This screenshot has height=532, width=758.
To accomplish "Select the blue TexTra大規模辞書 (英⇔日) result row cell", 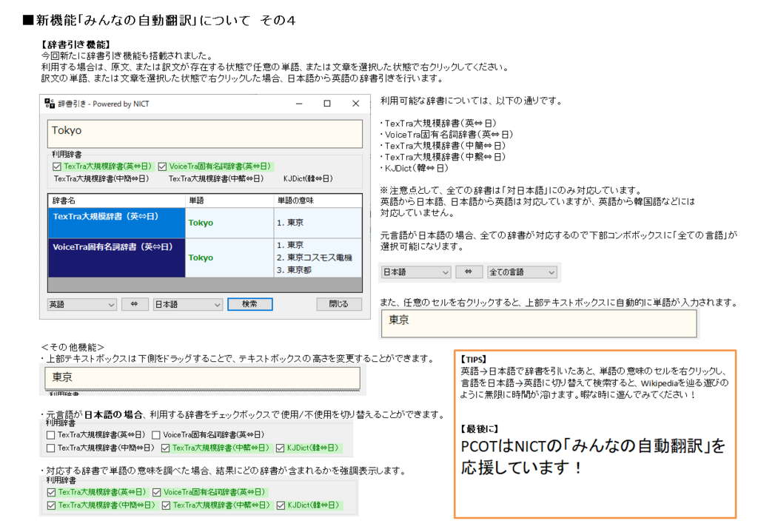I will 116,223.
